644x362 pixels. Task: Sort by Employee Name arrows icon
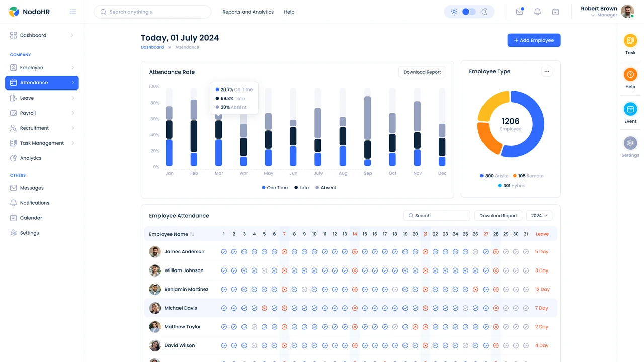click(192, 234)
